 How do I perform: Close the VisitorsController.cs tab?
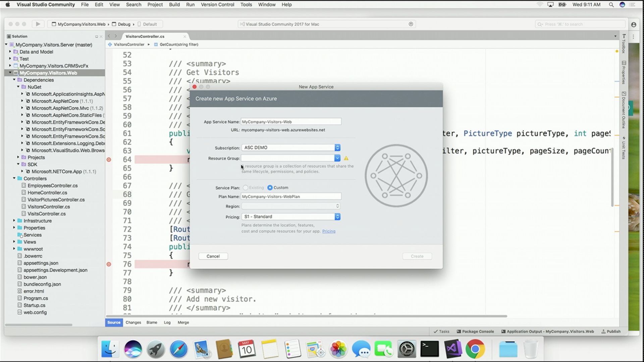[x=184, y=37]
